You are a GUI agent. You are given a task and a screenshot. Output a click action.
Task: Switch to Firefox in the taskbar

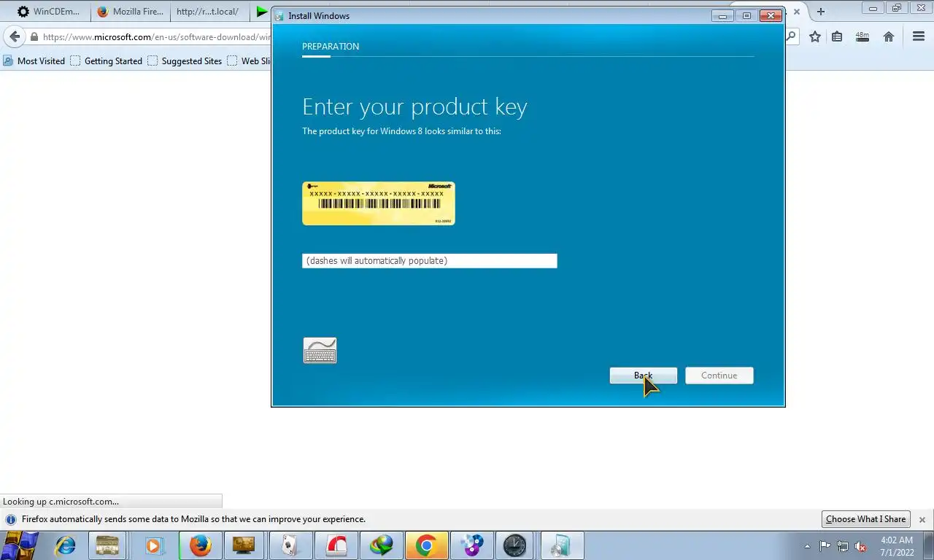coord(200,545)
